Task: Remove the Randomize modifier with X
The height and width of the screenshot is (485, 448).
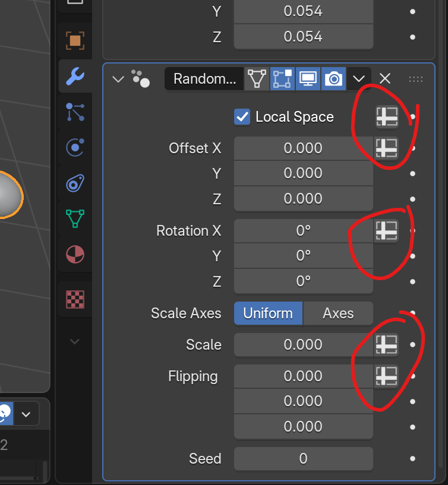Action: [385, 78]
